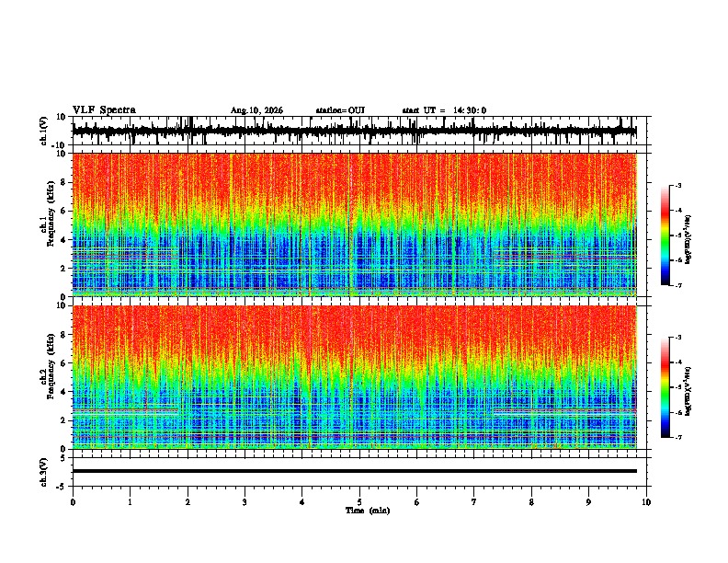
Task: Click the '6' kHz tick on ch.2 spectrogram
Action: pos(64,363)
